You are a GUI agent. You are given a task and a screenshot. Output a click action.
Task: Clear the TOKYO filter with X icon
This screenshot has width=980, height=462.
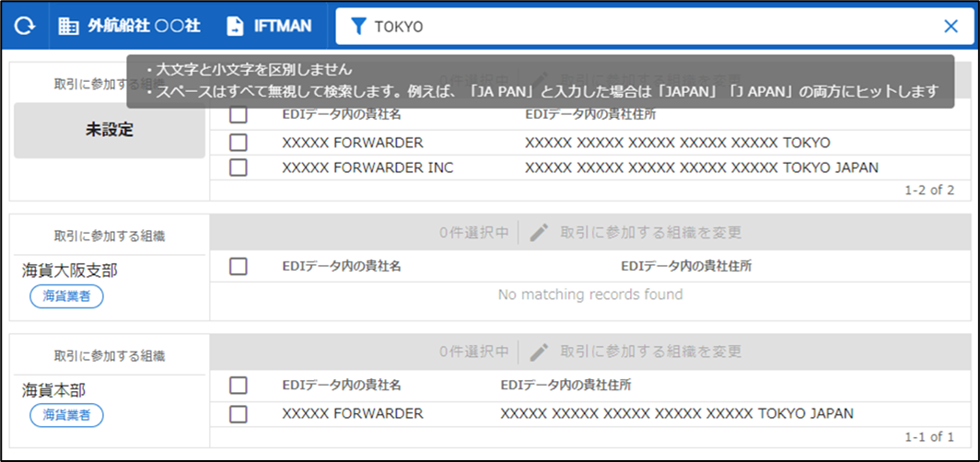951,27
